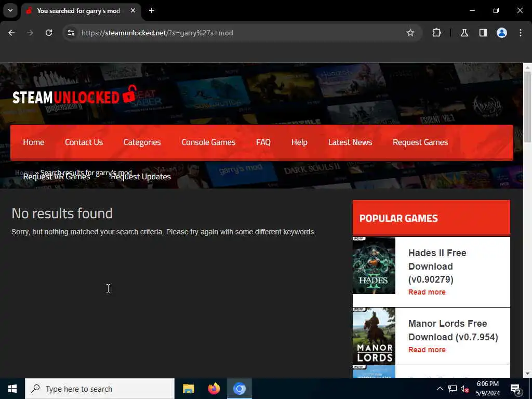Close the 'You searched for garry's mod' tab

pyautogui.click(x=133, y=10)
